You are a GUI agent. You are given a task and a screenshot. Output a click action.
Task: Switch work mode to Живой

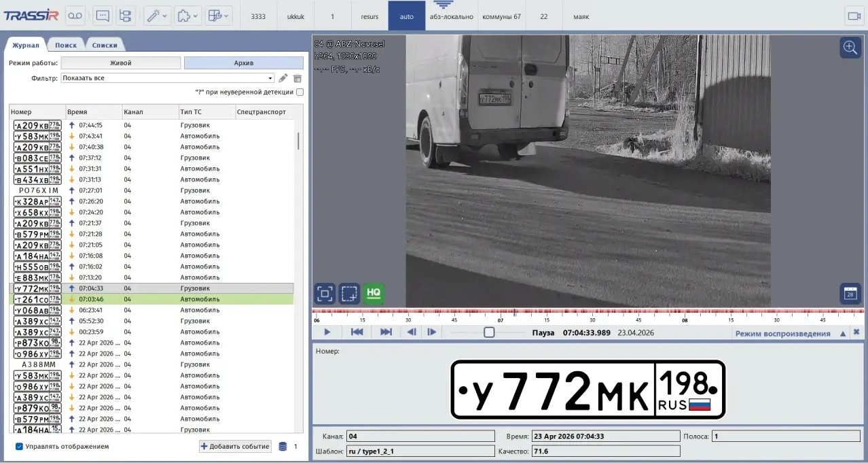click(x=121, y=63)
